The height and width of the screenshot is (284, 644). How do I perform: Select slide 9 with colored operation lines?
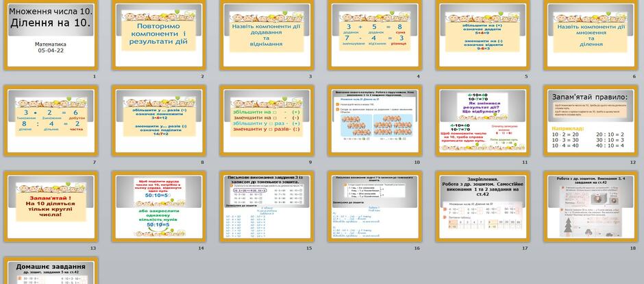click(267, 121)
